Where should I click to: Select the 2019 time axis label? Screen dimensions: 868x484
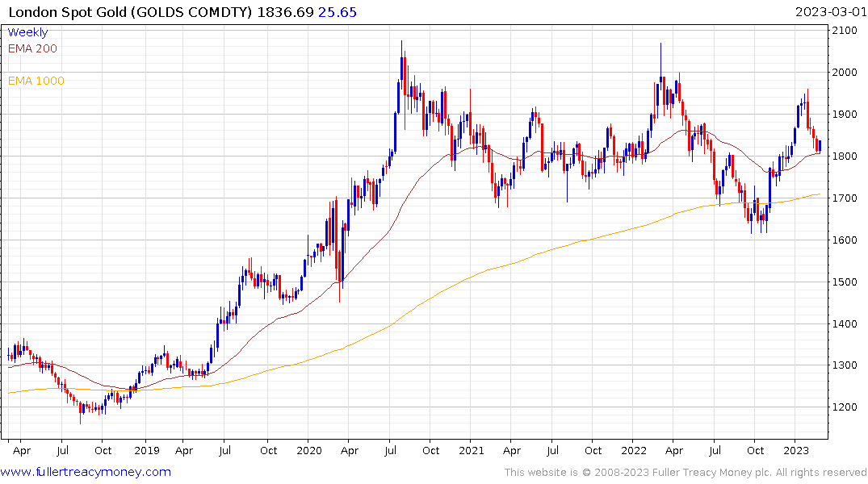point(147,451)
